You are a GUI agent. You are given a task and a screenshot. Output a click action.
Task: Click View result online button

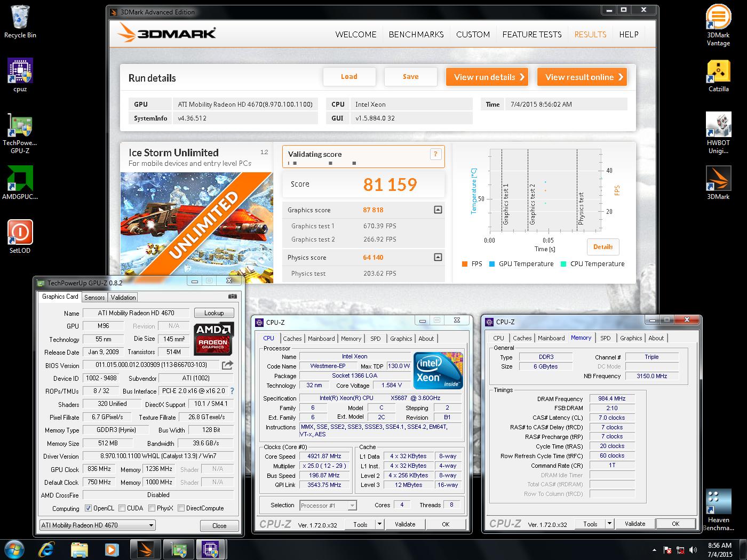click(582, 77)
